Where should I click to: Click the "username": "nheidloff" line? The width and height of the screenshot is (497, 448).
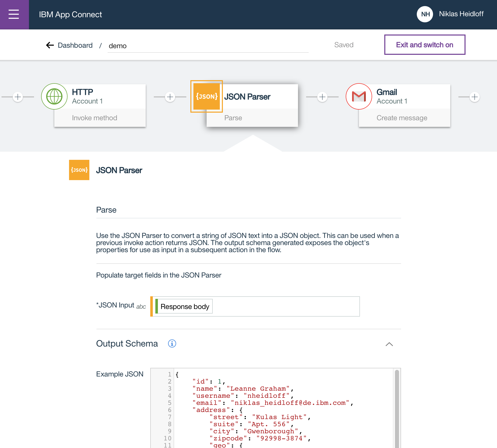pyautogui.click(x=243, y=396)
